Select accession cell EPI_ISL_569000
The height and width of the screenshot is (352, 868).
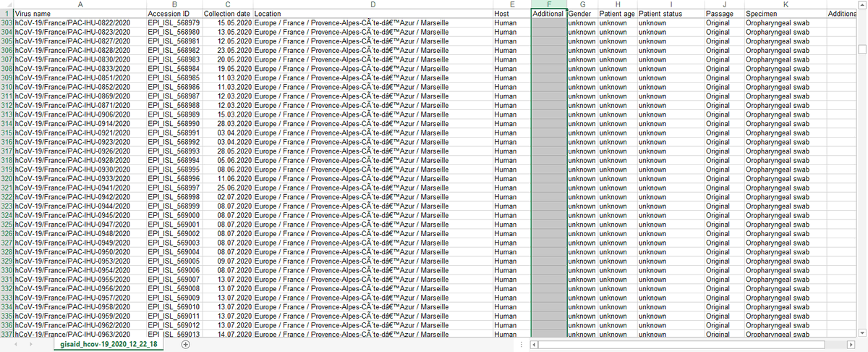click(x=174, y=214)
